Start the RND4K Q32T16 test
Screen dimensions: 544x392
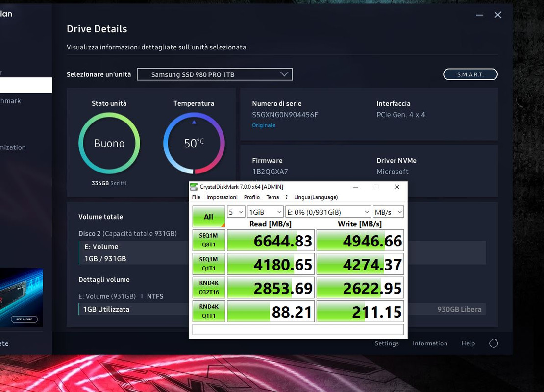tap(208, 287)
